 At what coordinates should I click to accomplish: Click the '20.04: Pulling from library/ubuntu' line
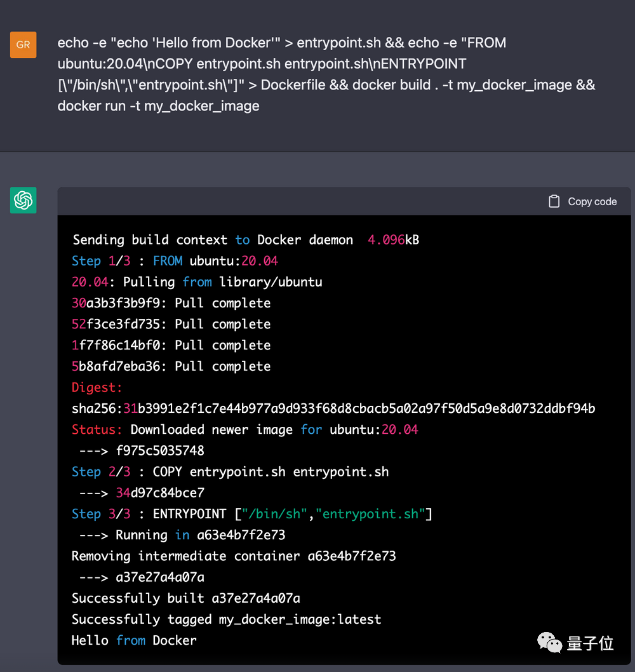coord(197,282)
